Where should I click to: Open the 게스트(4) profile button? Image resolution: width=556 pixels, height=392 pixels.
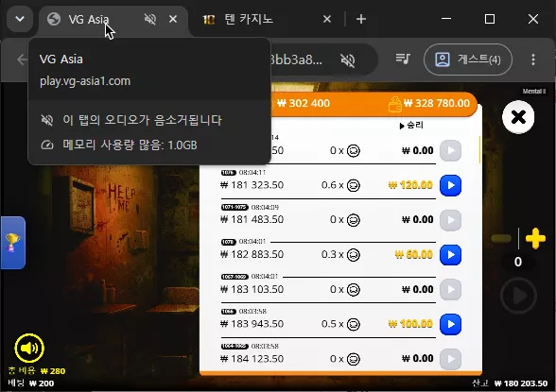pos(468,60)
